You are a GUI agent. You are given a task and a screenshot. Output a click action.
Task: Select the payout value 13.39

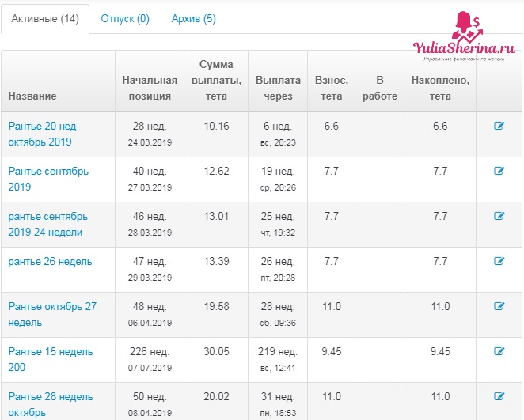tap(217, 262)
